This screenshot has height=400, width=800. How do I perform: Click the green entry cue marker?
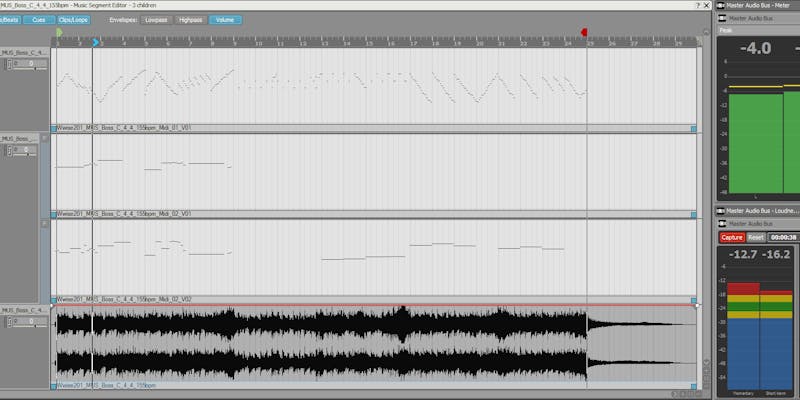pyautogui.click(x=59, y=33)
